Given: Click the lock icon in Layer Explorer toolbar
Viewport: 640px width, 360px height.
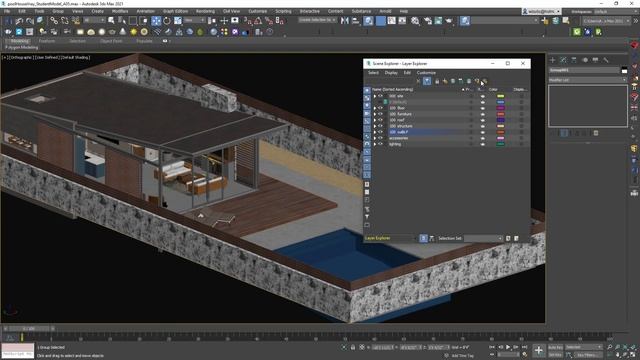Looking at the screenshot, I should (x=437, y=81).
